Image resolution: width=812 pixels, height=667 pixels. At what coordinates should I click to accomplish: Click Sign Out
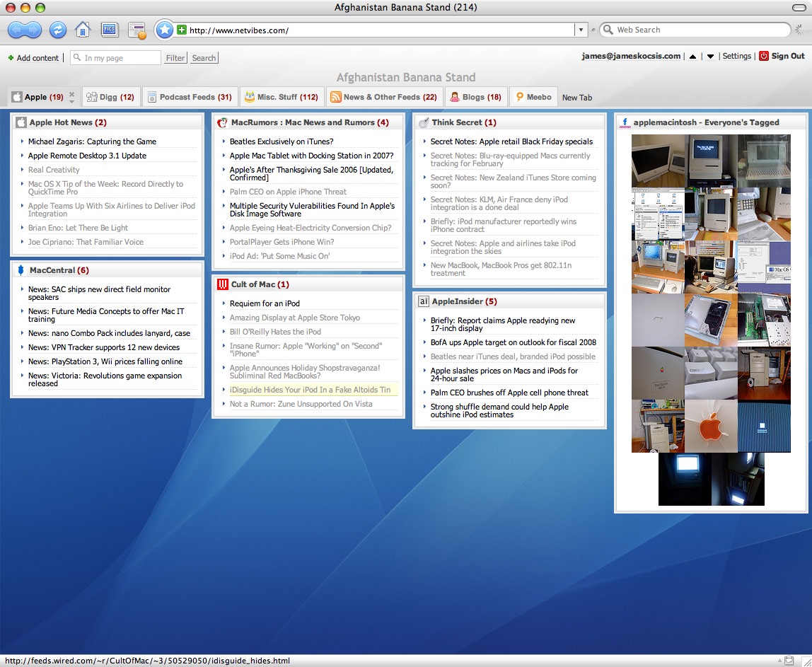[x=788, y=56]
